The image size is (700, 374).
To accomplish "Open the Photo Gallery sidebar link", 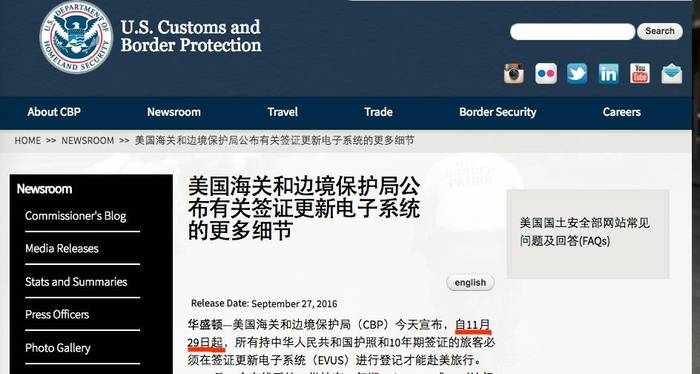I will (x=58, y=348).
